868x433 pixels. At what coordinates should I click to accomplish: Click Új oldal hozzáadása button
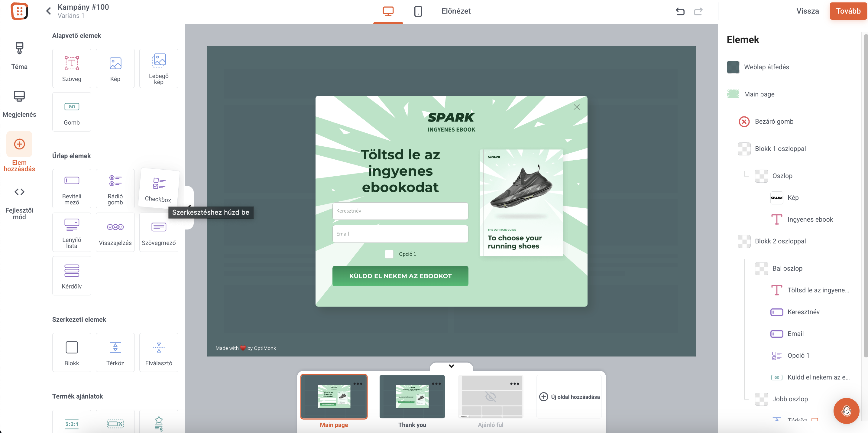click(x=569, y=397)
